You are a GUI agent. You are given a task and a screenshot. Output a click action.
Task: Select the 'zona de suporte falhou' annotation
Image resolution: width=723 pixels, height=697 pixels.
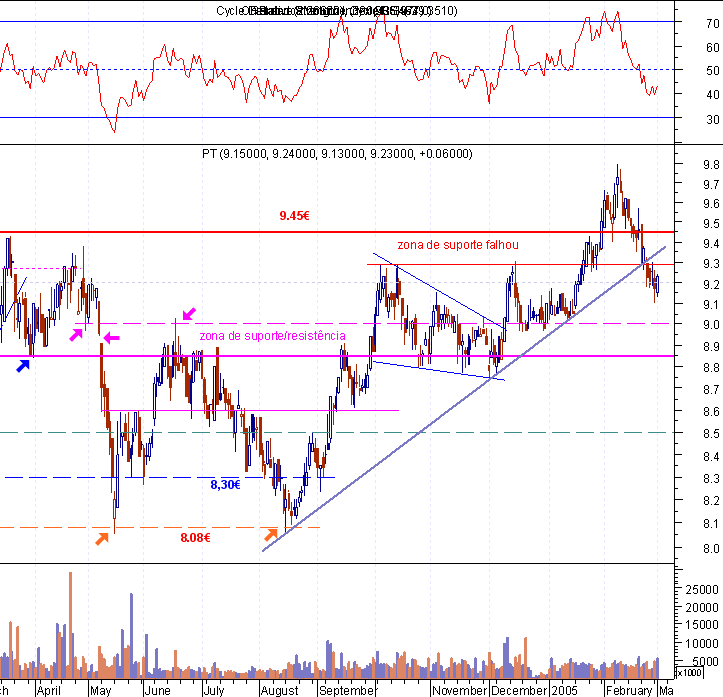pyautogui.click(x=458, y=245)
